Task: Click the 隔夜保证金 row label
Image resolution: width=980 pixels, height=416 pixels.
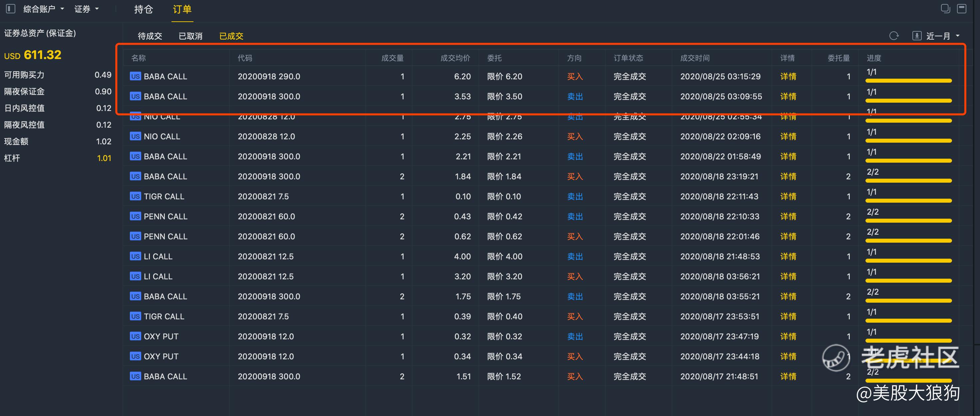Action: coord(24,91)
